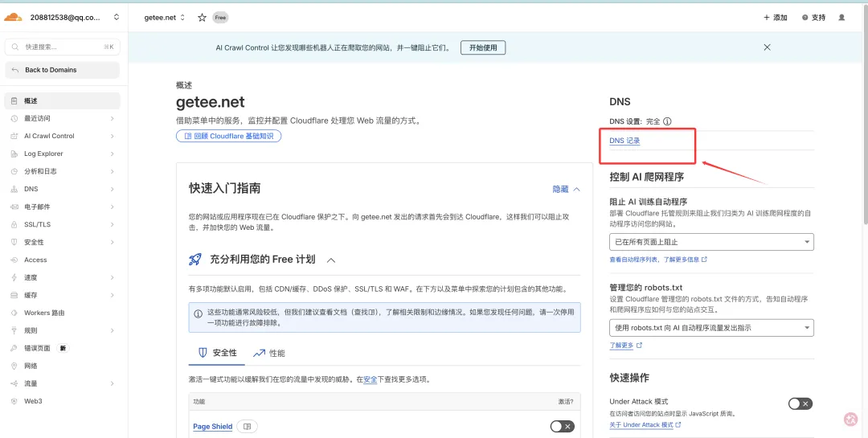Open Page Shield documentation book icon

248,427
